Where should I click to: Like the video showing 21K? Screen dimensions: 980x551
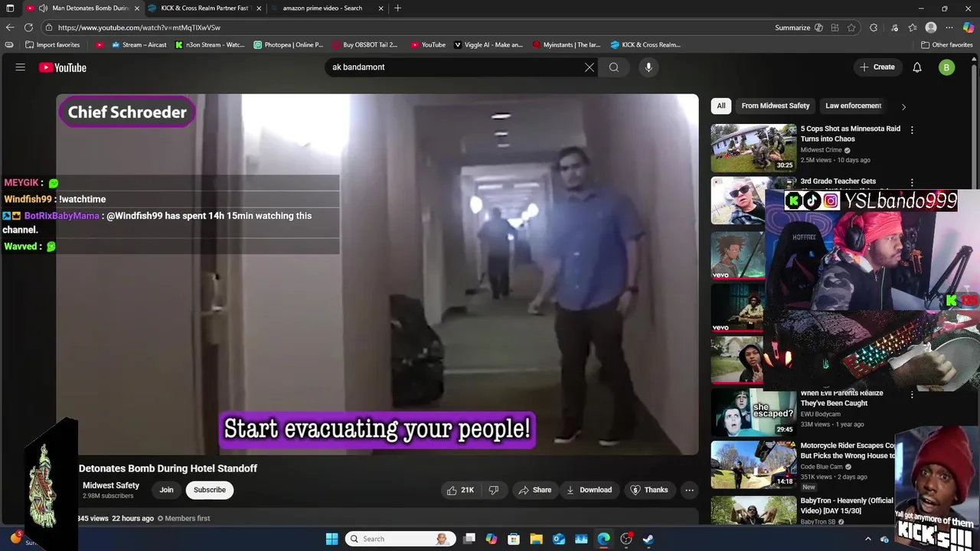[x=460, y=490]
